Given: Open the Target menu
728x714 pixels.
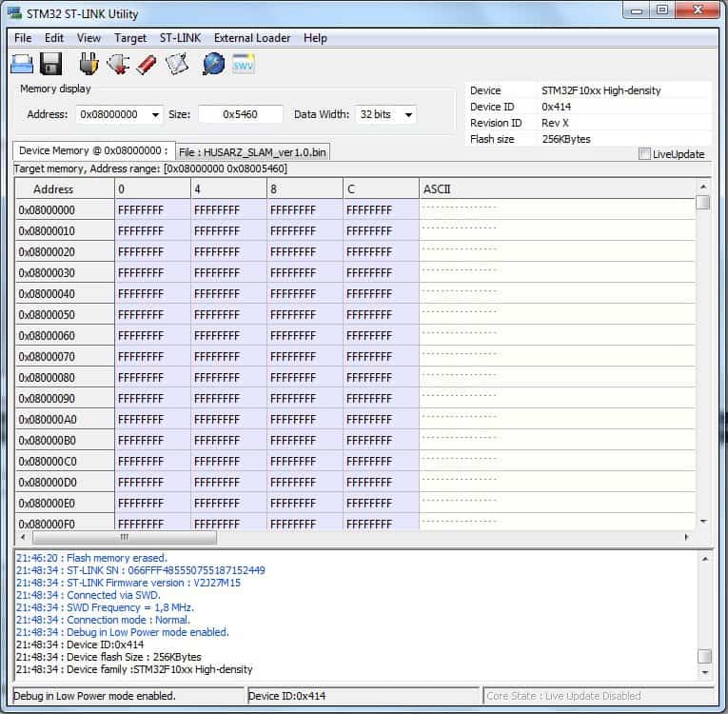Looking at the screenshot, I should click(130, 38).
